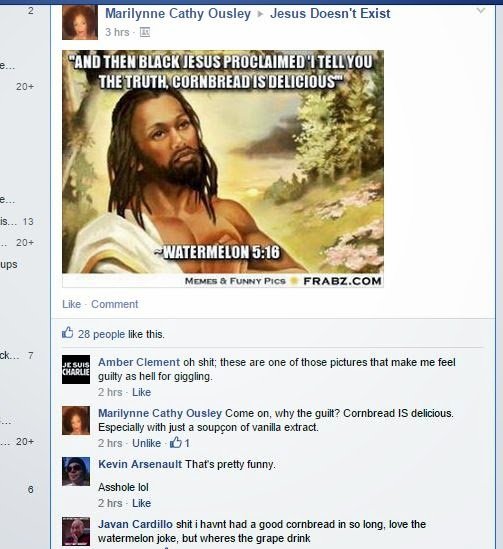
Task: Show the 28 people who like this
Action: [101, 334]
